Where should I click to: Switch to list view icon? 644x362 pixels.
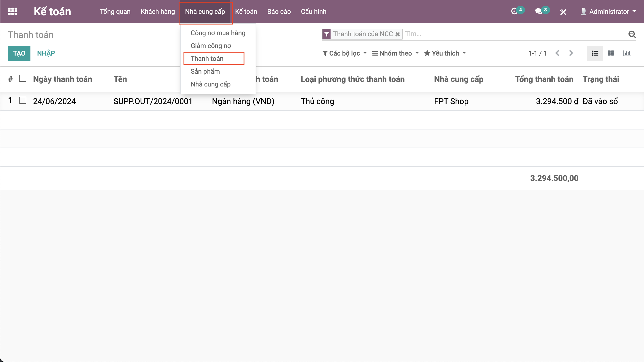point(595,53)
